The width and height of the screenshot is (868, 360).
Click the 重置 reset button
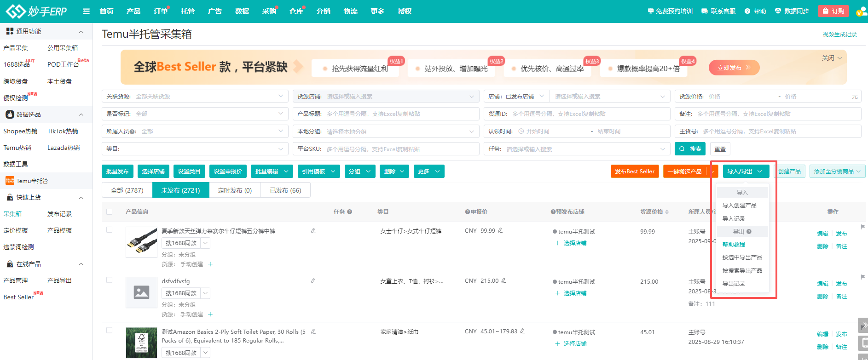pyautogui.click(x=720, y=149)
